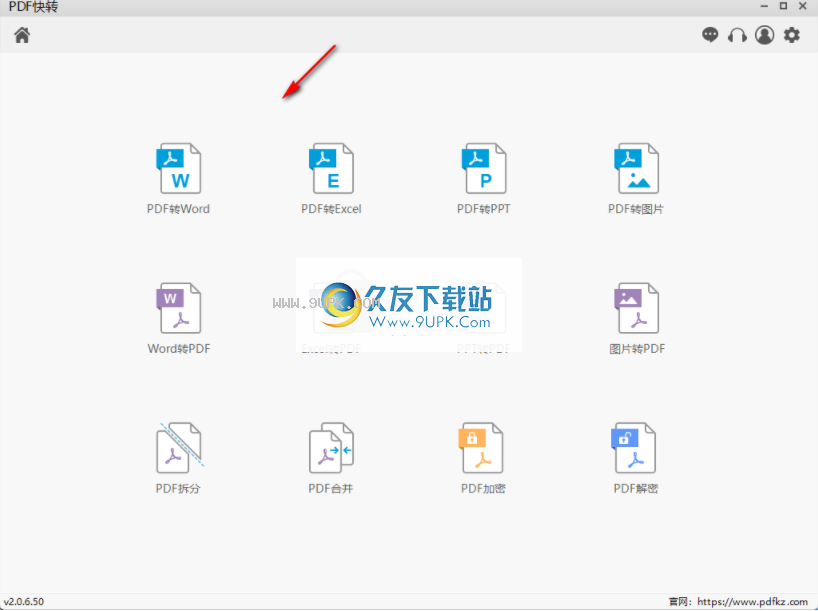Select the PDF合并 merge tool
Image resolution: width=818 pixels, height=611 pixels.
[331, 459]
